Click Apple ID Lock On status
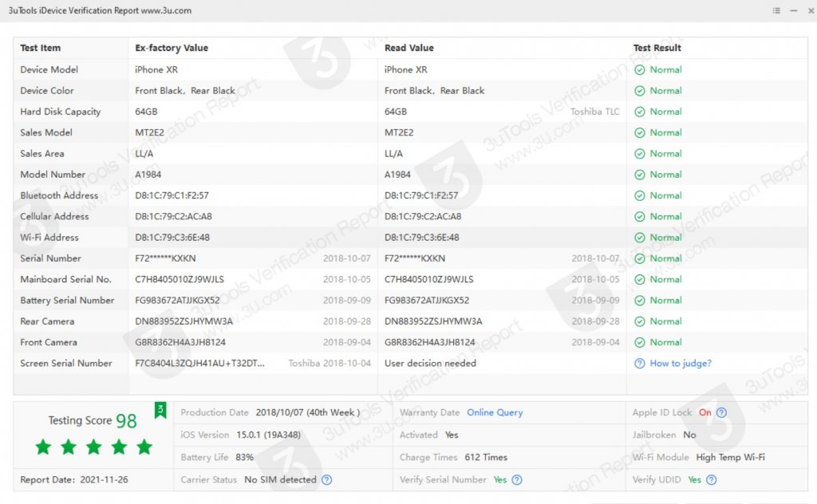The width and height of the screenshot is (817, 504). coord(705,412)
